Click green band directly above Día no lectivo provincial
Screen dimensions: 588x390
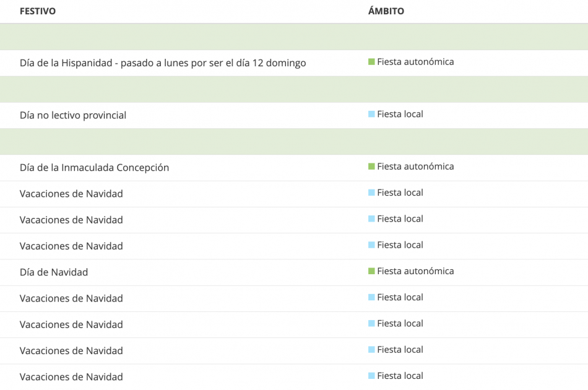[294, 89]
